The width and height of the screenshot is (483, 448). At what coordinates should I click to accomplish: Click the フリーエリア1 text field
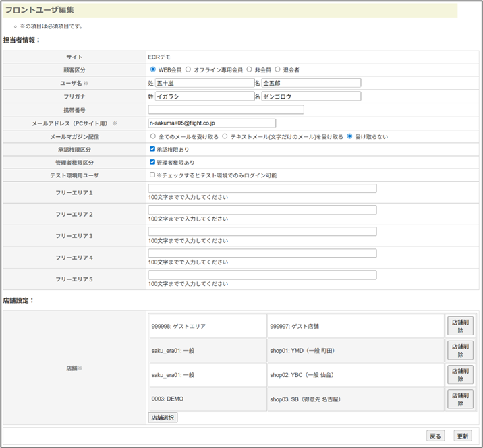[262, 188]
